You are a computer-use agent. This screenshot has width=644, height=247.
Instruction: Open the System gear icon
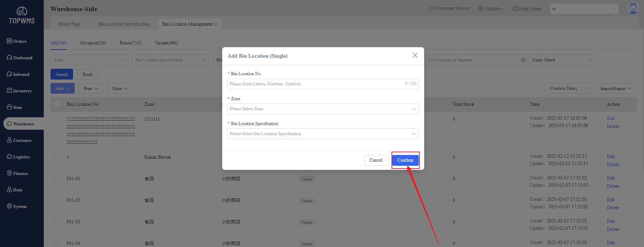[9, 206]
